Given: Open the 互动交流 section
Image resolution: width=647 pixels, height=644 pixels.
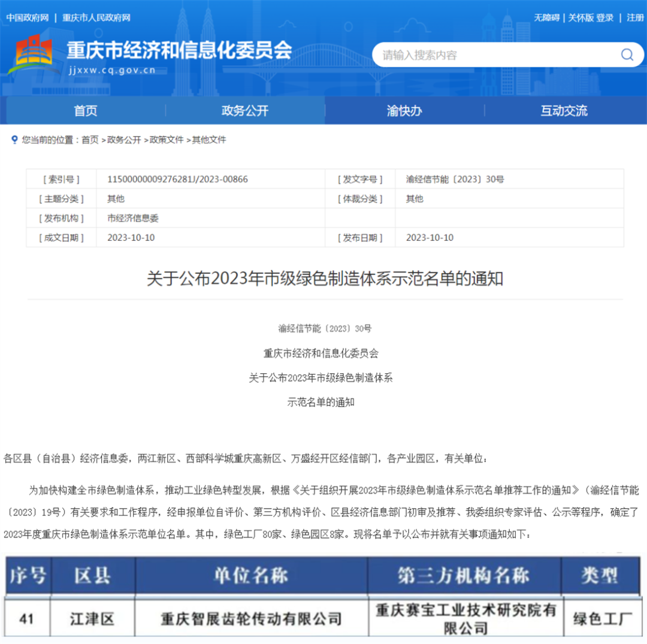Looking at the screenshot, I should tap(563, 111).
